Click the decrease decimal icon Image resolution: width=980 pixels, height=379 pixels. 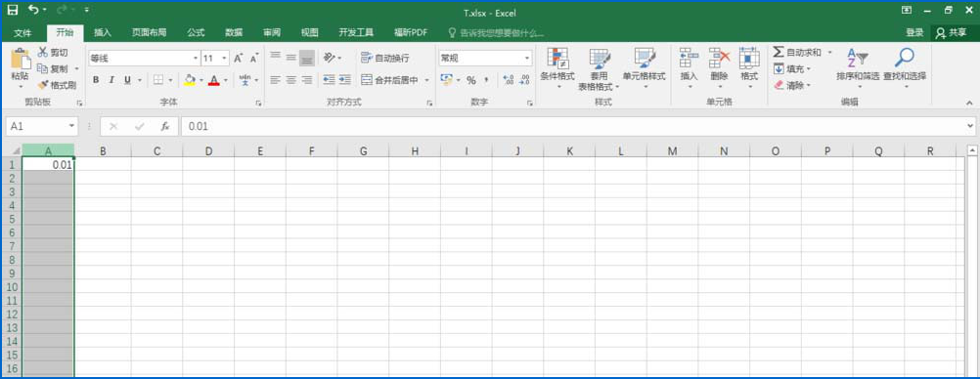click(x=524, y=80)
